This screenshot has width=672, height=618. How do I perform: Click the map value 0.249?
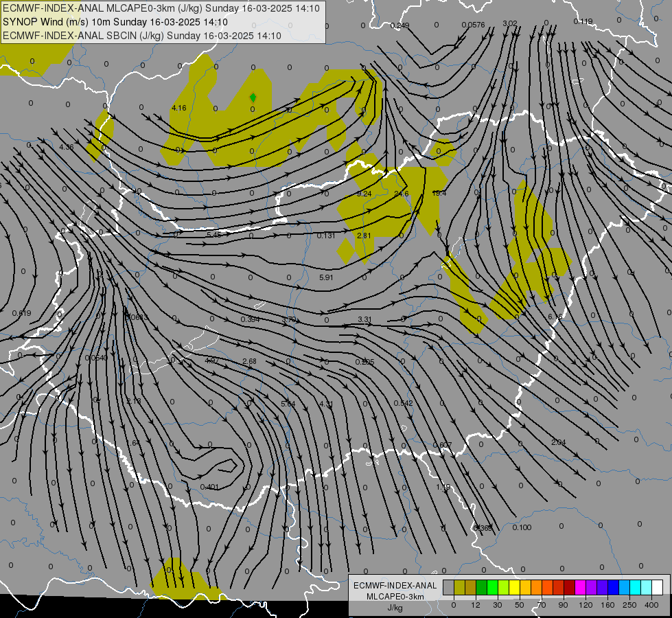pos(400,25)
